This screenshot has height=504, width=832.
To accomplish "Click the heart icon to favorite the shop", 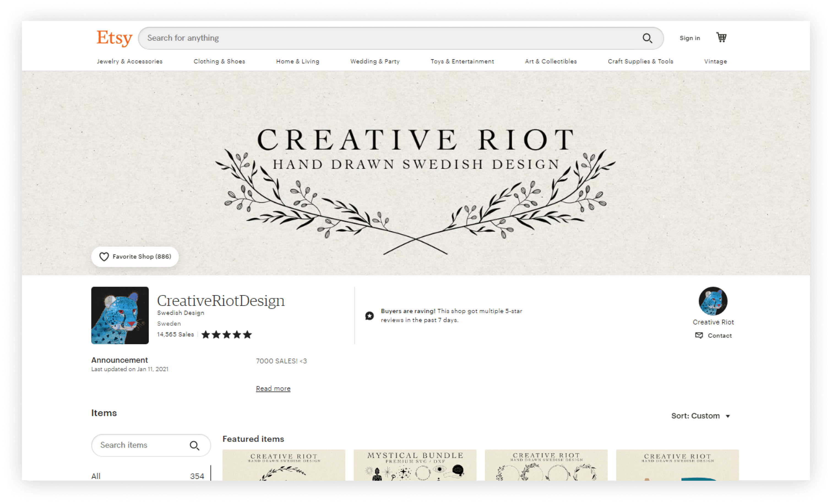I will (x=104, y=256).
